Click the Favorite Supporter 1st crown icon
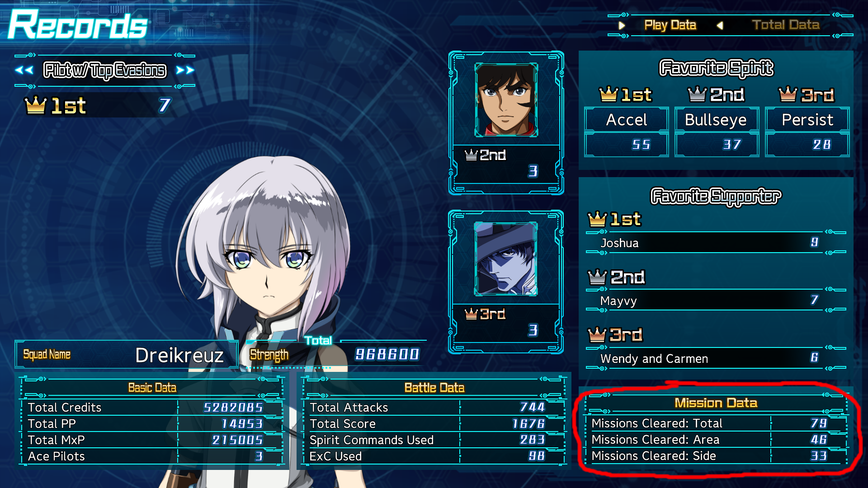Image resolution: width=868 pixels, height=488 pixels. click(x=597, y=219)
